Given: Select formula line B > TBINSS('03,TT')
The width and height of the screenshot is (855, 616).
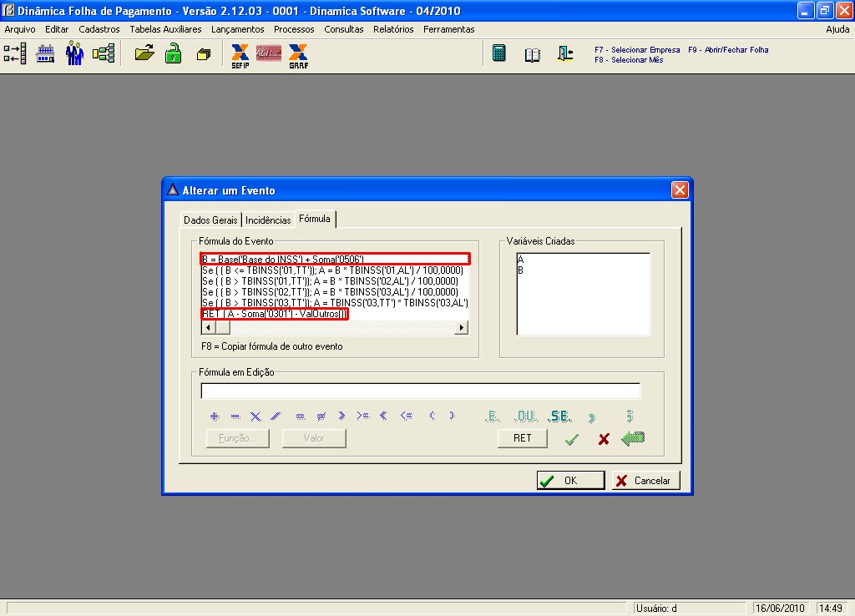Looking at the screenshot, I should 335,302.
